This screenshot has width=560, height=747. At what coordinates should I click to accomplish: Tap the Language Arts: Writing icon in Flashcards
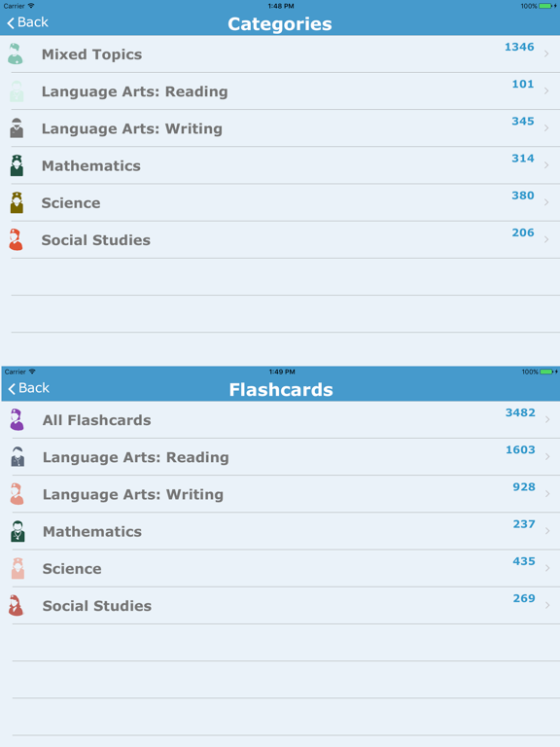17,494
